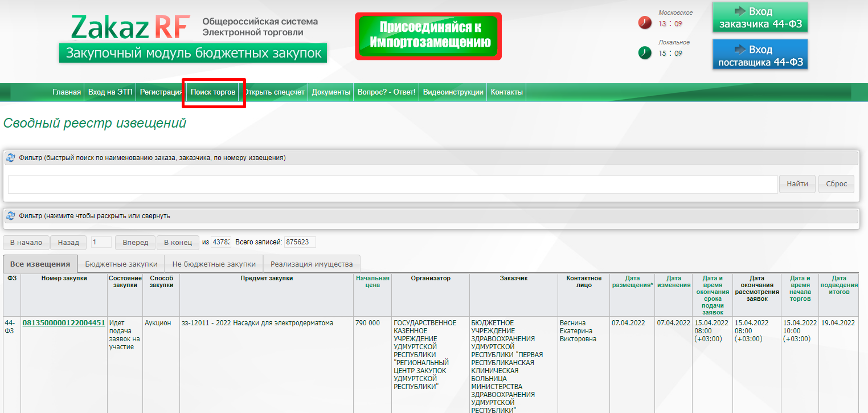Expand the collapsible Фильтр panel header
Screen dimensions: 868x413
(x=431, y=216)
